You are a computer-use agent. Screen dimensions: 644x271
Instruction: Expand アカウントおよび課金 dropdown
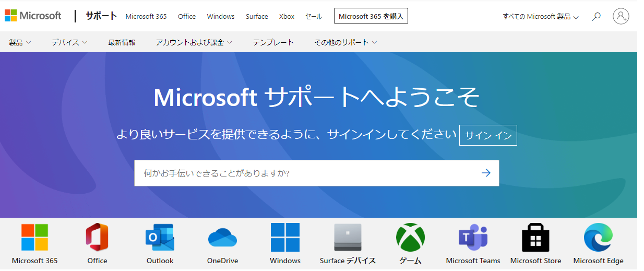click(x=194, y=42)
